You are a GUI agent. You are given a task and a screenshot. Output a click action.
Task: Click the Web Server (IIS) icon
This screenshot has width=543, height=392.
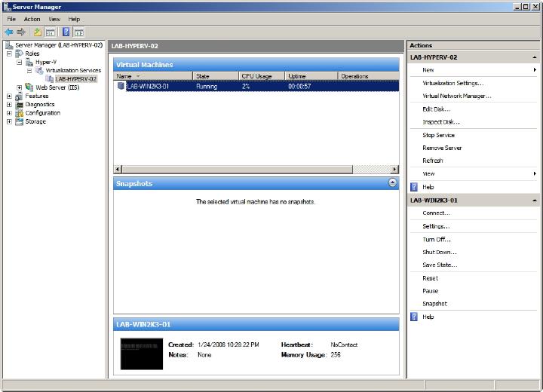point(29,87)
